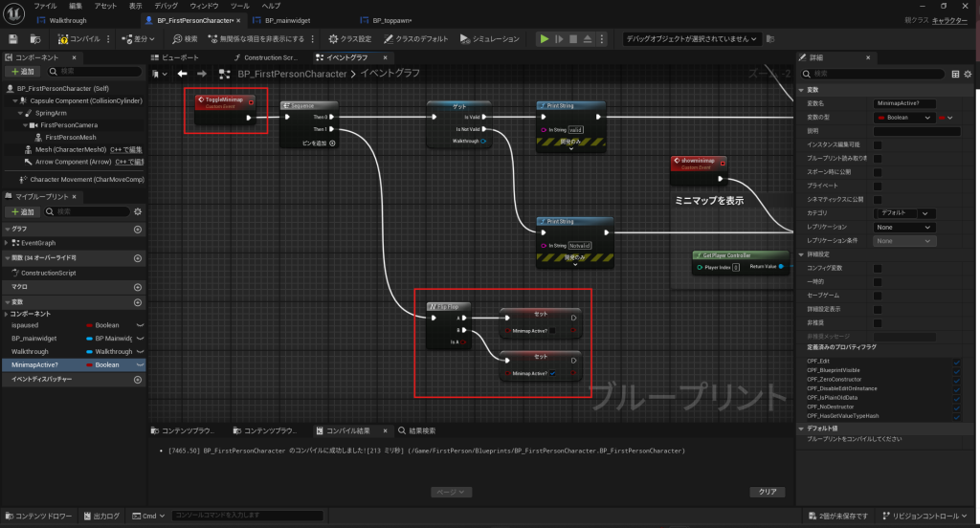Open the ウィンドウ menu in the menu bar

click(x=204, y=6)
